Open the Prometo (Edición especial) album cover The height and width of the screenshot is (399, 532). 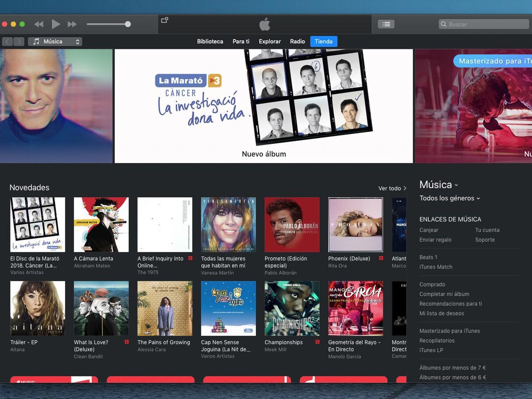(292, 225)
